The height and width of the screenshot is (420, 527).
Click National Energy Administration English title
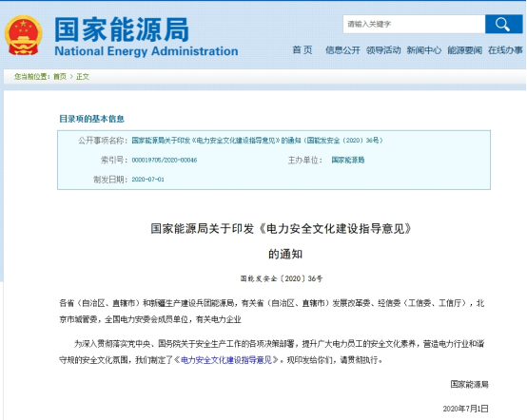pyautogui.click(x=146, y=51)
